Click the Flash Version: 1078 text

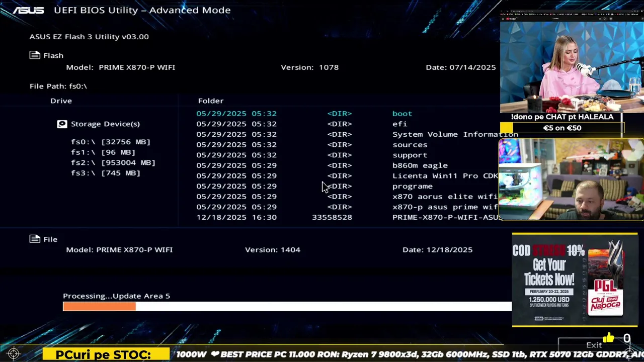point(309,67)
